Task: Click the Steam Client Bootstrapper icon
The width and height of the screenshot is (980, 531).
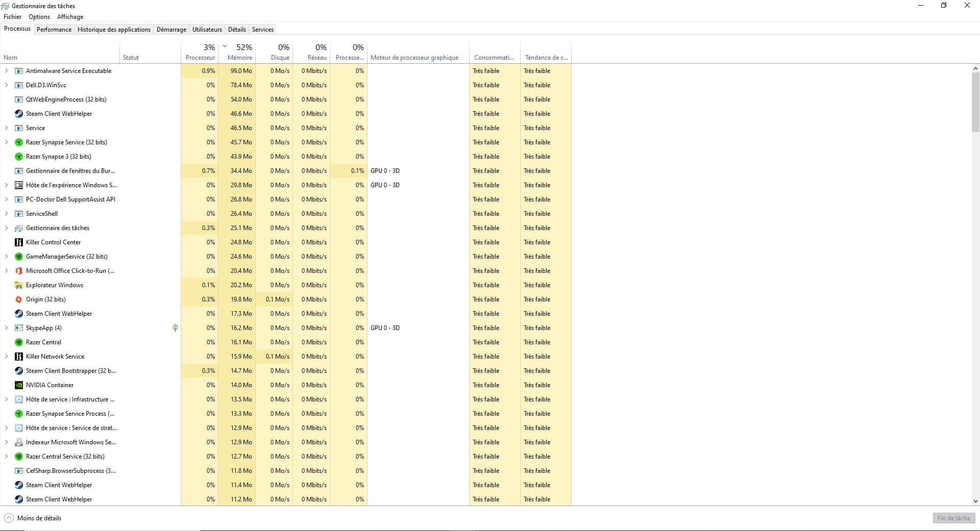Action: click(x=19, y=371)
